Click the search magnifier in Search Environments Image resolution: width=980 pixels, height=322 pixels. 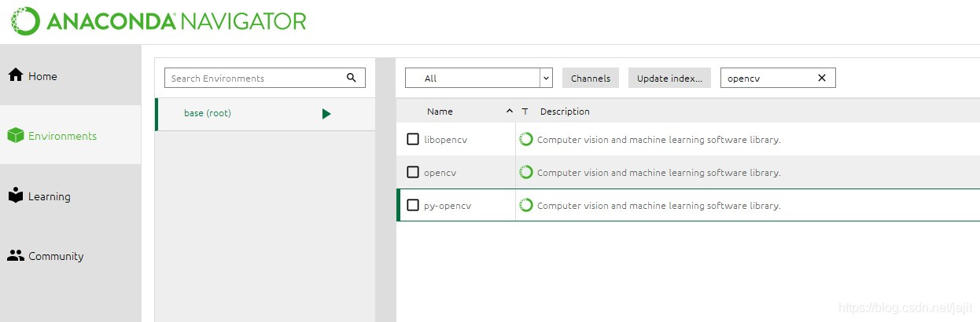tap(352, 78)
